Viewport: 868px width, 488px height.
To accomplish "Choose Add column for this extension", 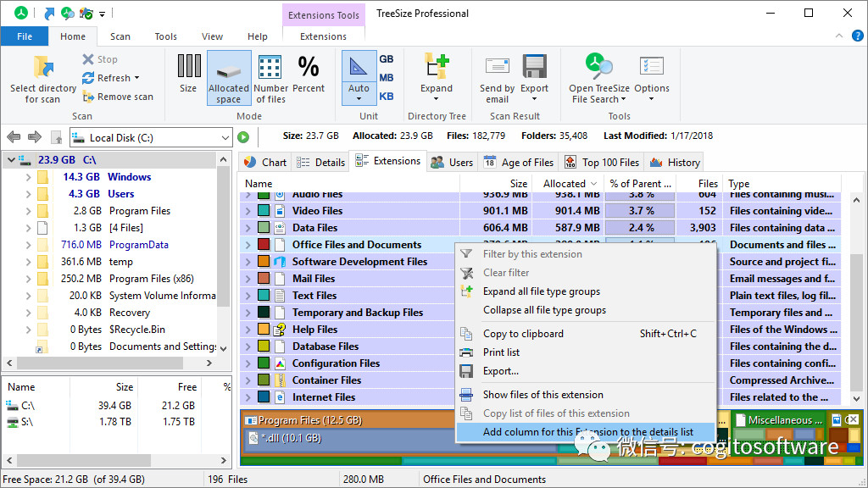I will [x=586, y=432].
